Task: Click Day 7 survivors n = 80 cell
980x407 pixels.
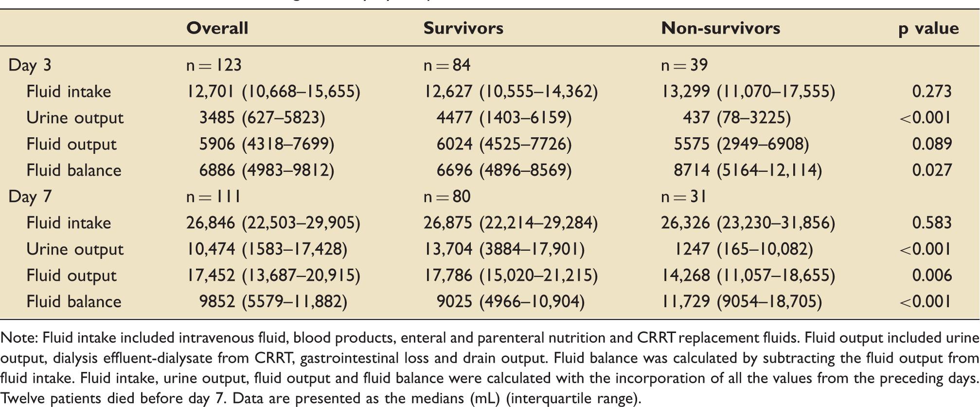Action: click(447, 197)
